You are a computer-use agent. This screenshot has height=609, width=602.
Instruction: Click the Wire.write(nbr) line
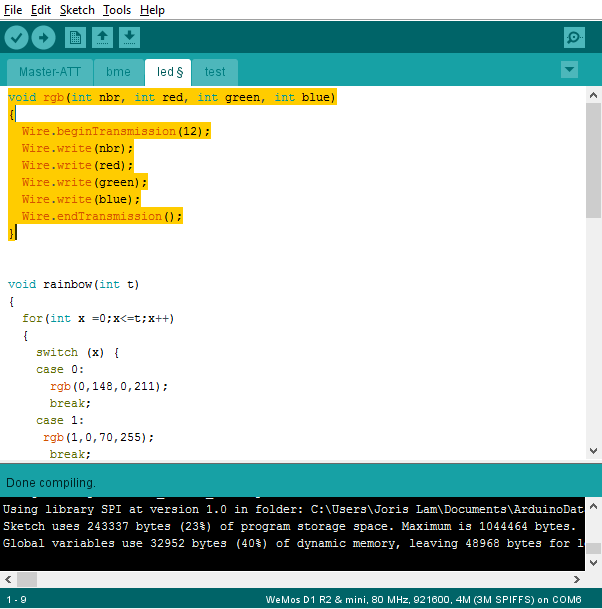tap(77, 148)
